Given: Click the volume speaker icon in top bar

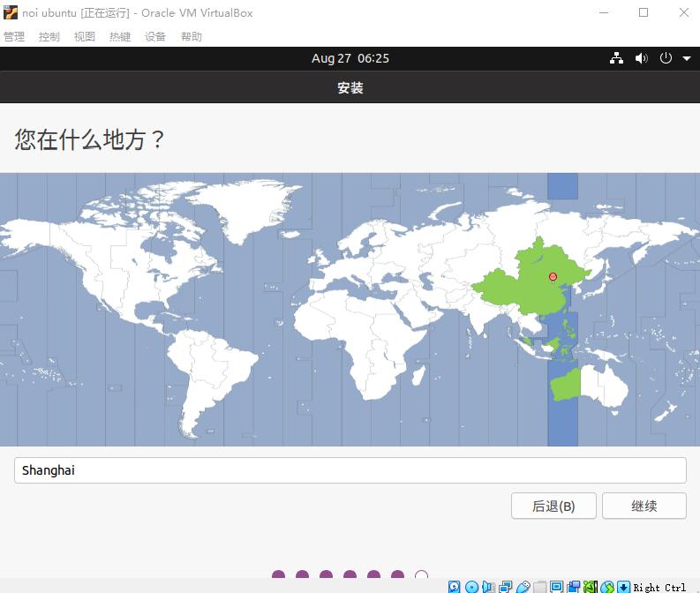Looking at the screenshot, I should (641, 58).
